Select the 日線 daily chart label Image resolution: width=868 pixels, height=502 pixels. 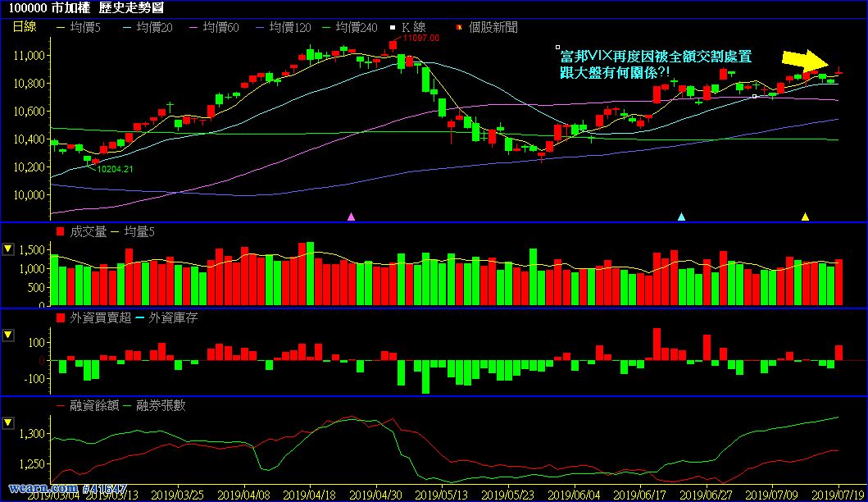[25, 27]
